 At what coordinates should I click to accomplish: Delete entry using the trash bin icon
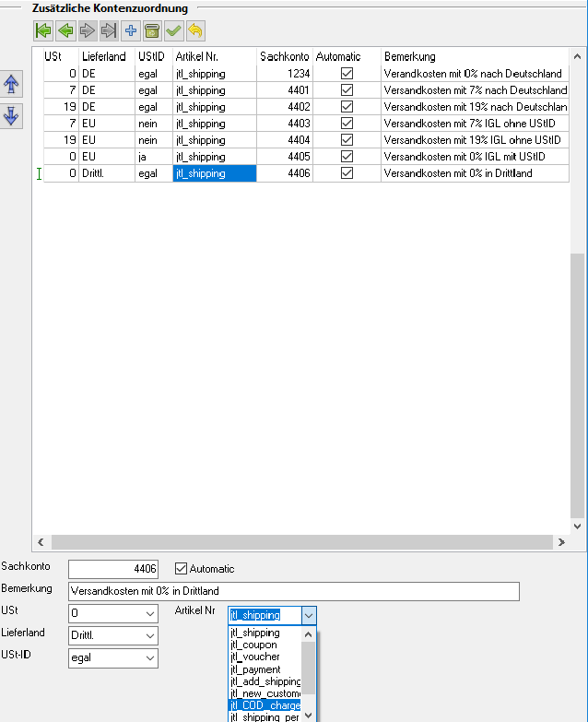(153, 31)
